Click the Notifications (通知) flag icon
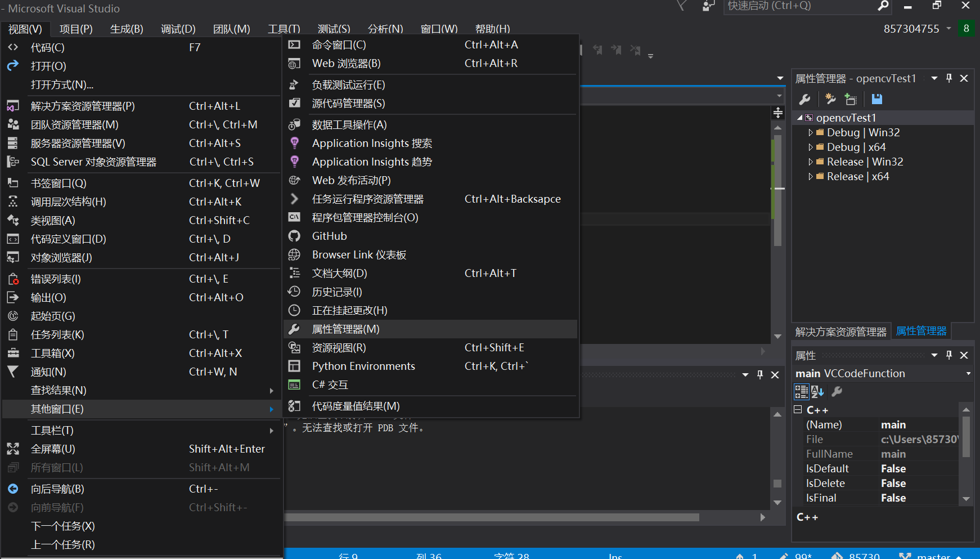980x559 pixels. 13,372
